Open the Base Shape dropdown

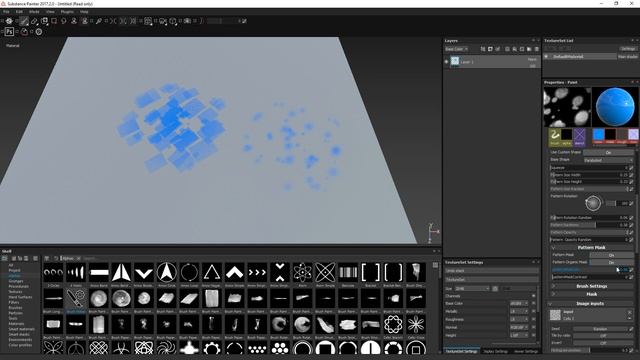click(608, 160)
